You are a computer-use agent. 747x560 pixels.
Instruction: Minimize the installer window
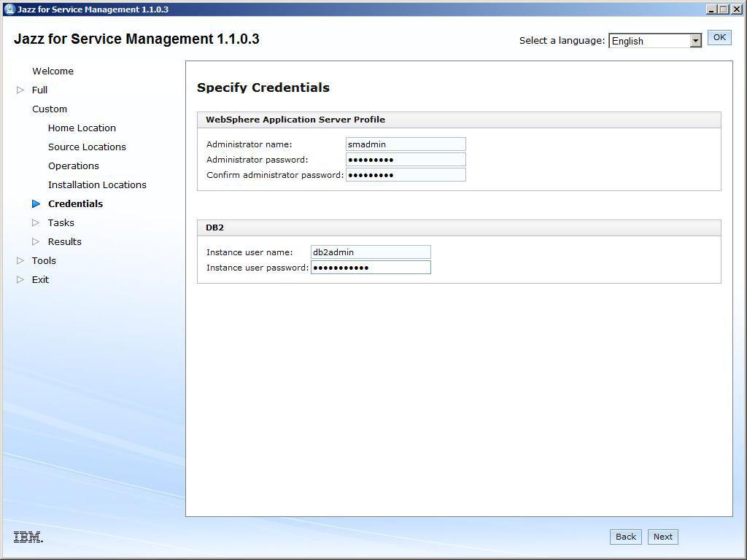click(711, 9)
